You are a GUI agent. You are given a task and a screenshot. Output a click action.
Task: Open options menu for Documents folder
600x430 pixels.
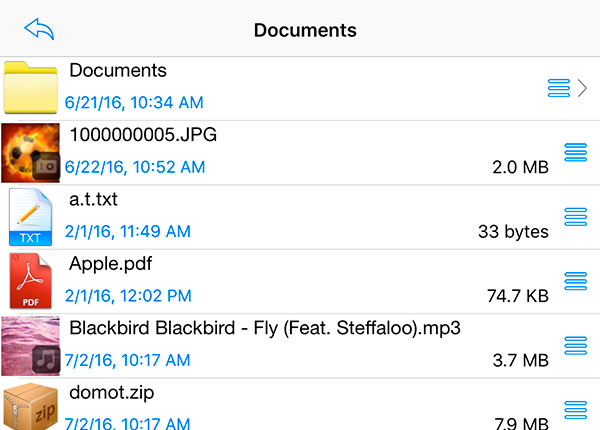559,88
